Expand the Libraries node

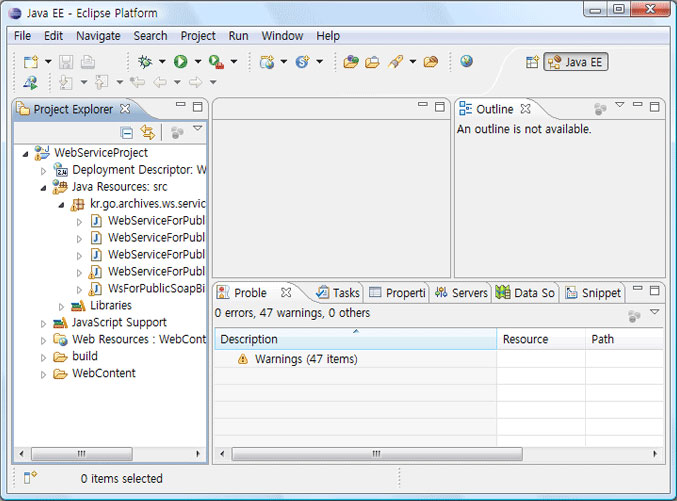click(x=61, y=307)
